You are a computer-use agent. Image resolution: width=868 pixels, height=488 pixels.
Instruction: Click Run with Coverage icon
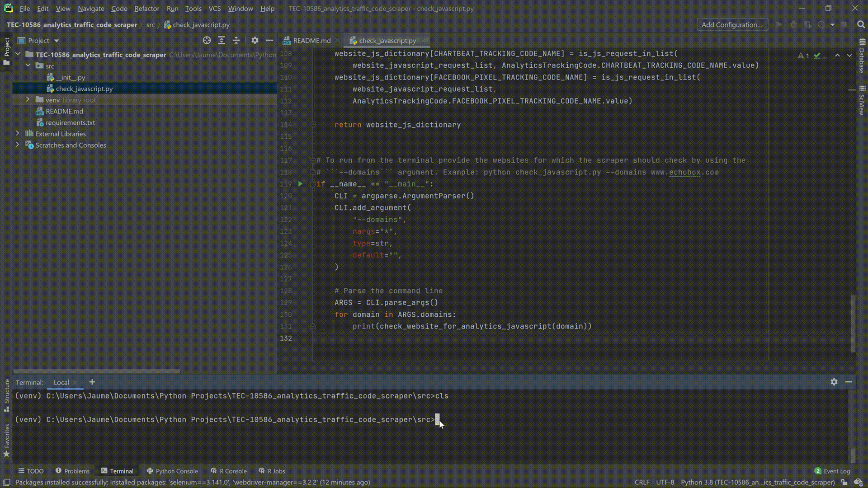[x=808, y=24]
